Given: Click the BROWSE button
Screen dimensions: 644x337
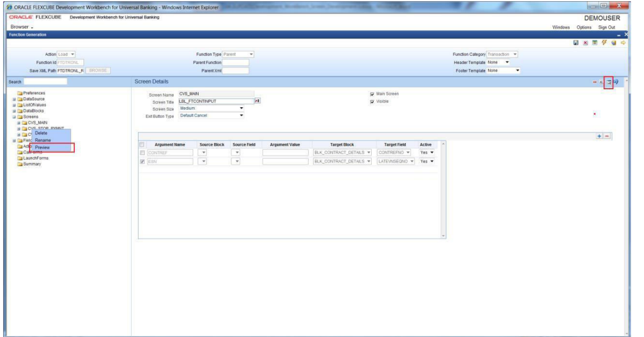Looking at the screenshot, I should (98, 71).
